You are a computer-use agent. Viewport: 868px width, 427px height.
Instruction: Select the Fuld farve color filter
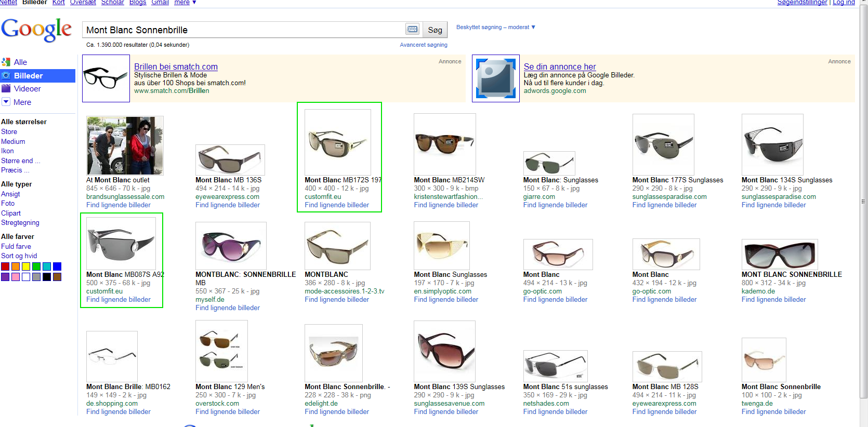click(x=16, y=247)
